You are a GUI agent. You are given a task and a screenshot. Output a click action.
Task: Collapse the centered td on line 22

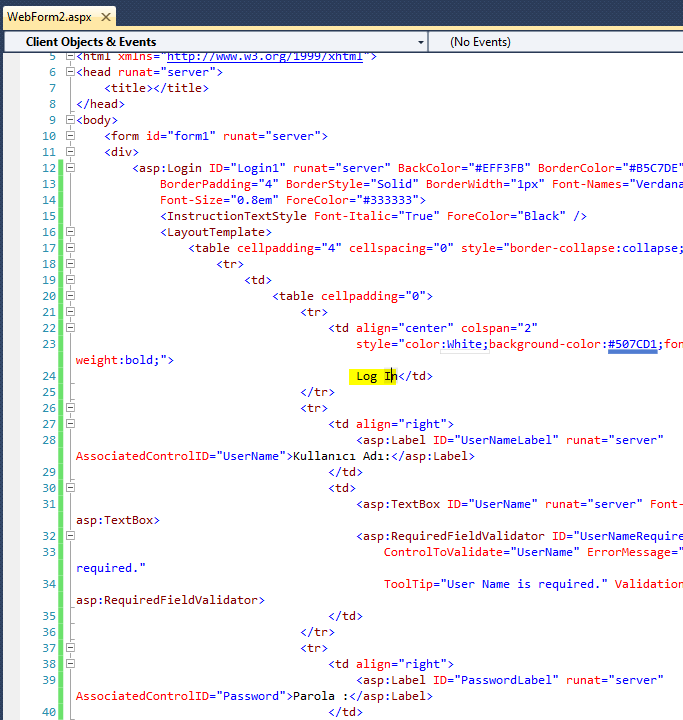coord(70,327)
